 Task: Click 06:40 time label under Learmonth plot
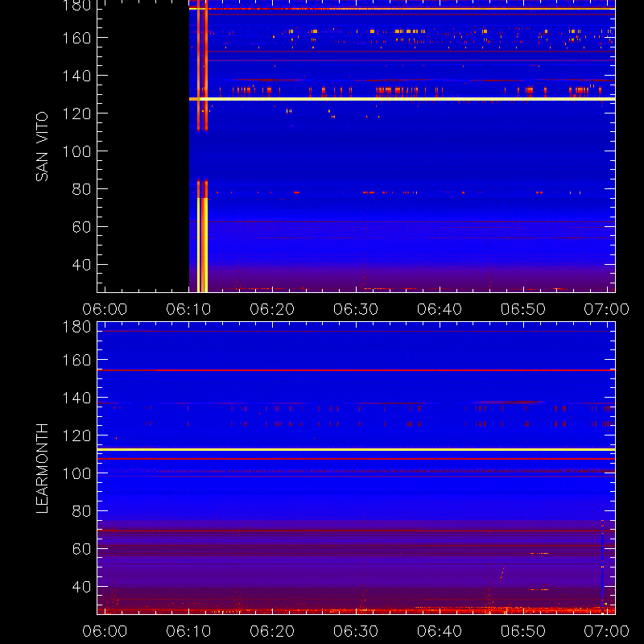point(440,631)
